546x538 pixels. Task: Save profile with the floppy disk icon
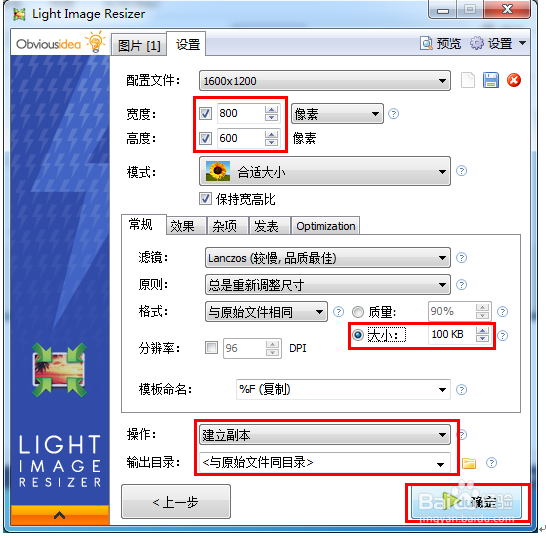coord(491,80)
